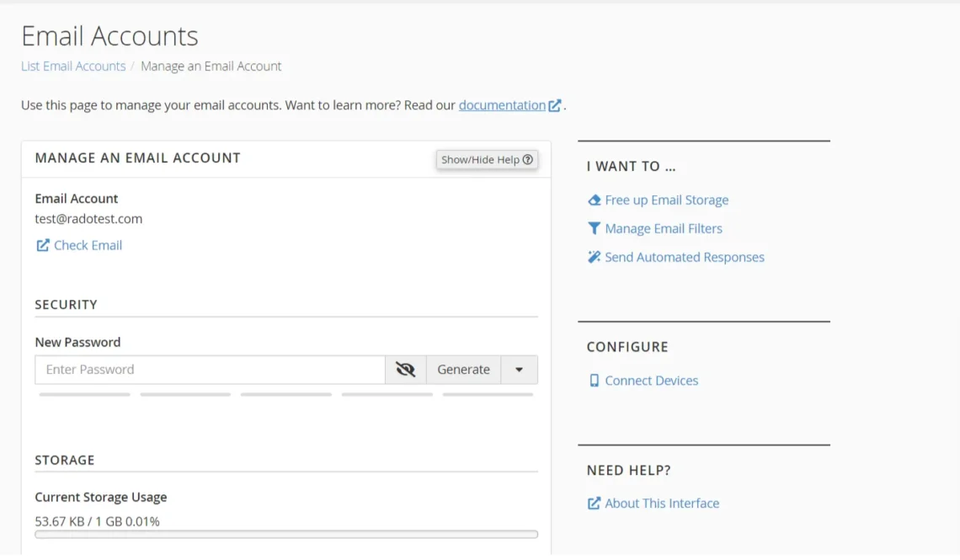Open Free up Email Storage
The height and width of the screenshot is (560, 960).
tap(666, 200)
